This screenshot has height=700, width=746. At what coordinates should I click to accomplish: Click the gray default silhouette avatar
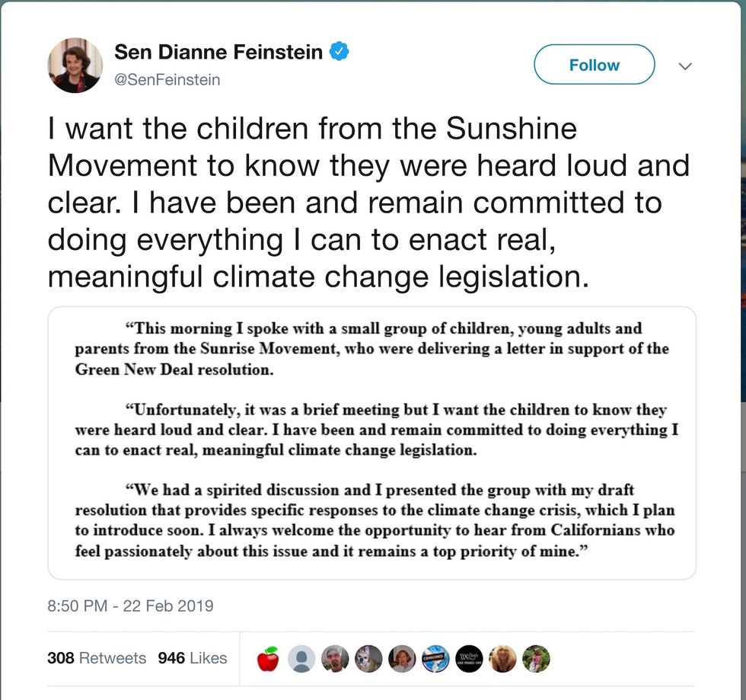[301, 659]
